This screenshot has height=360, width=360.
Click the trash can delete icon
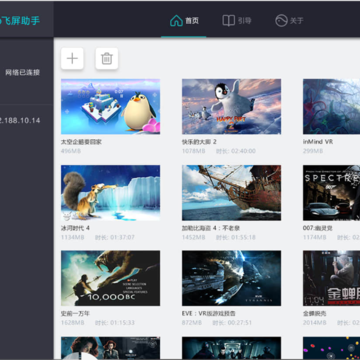[x=107, y=59]
